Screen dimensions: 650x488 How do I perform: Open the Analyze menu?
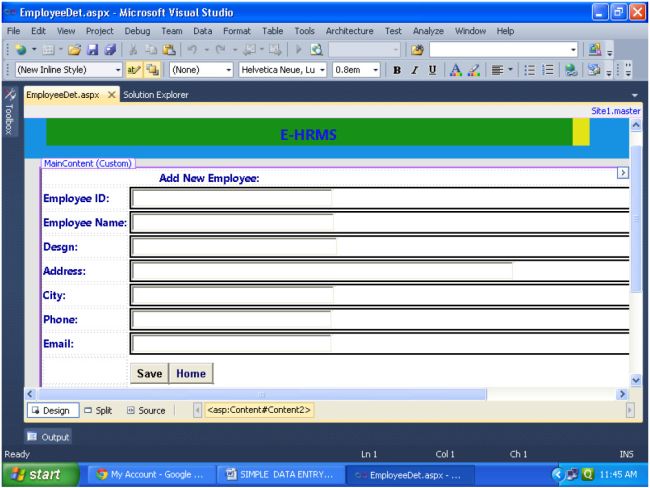pyautogui.click(x=428, y=31)
